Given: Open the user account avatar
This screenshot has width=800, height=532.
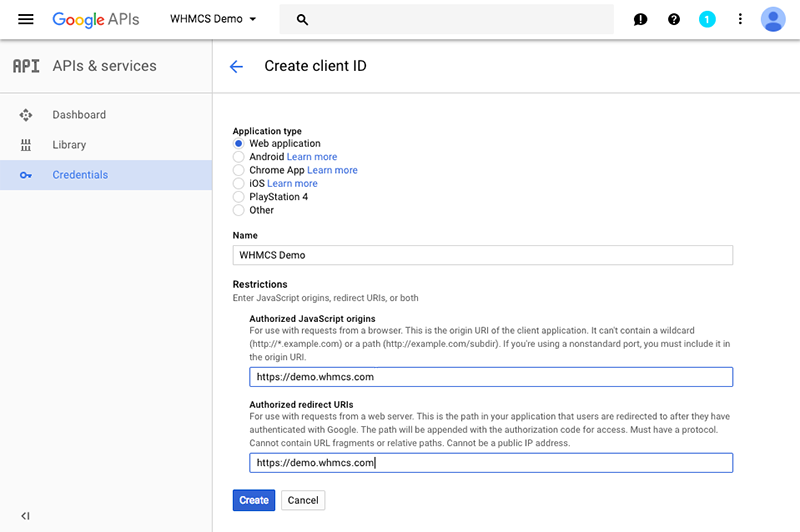Looking at the screenshot, I should [x=773, y=19].
